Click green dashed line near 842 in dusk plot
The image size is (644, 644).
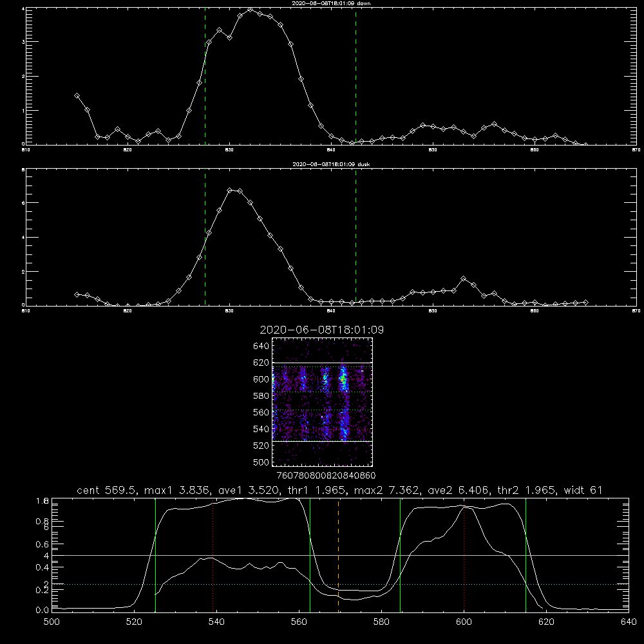(355, 237)
